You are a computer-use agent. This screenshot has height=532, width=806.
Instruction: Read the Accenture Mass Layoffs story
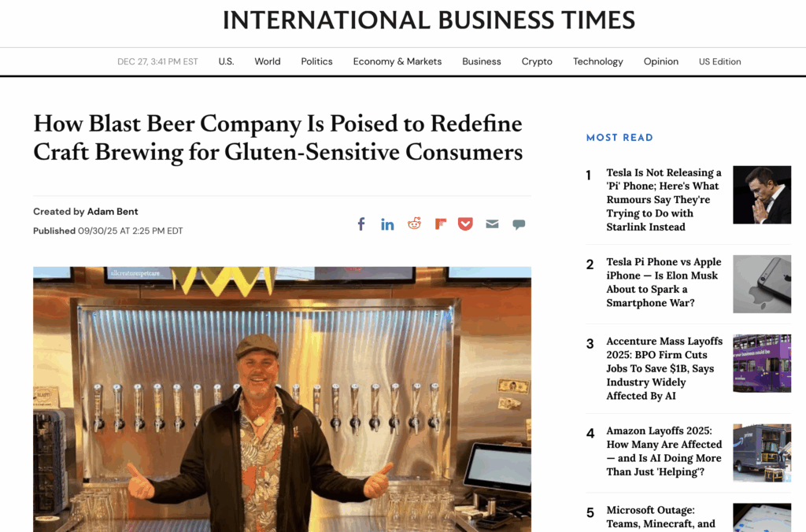pos(664,368)
